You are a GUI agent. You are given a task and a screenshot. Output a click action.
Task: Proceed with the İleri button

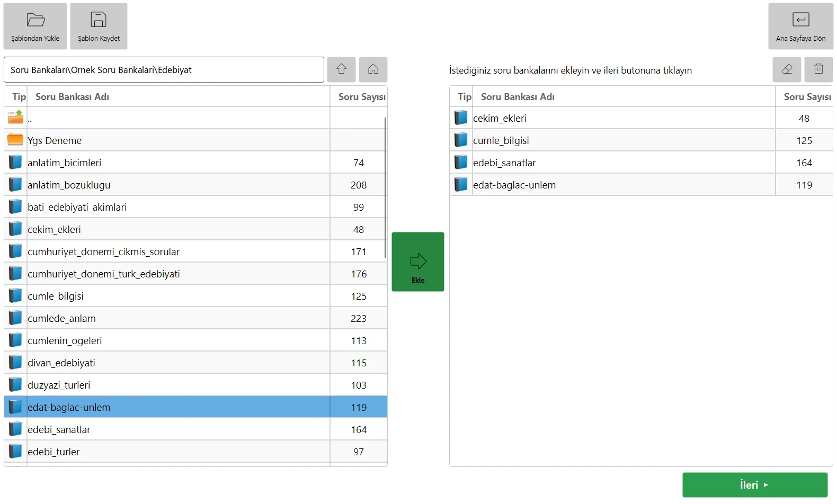[755, 485]
